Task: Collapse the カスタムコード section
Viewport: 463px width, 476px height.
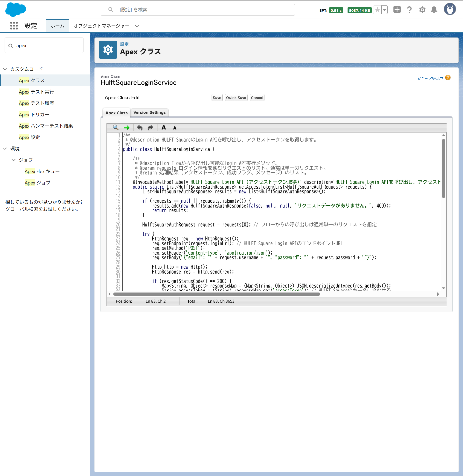Action: (5, 69)
